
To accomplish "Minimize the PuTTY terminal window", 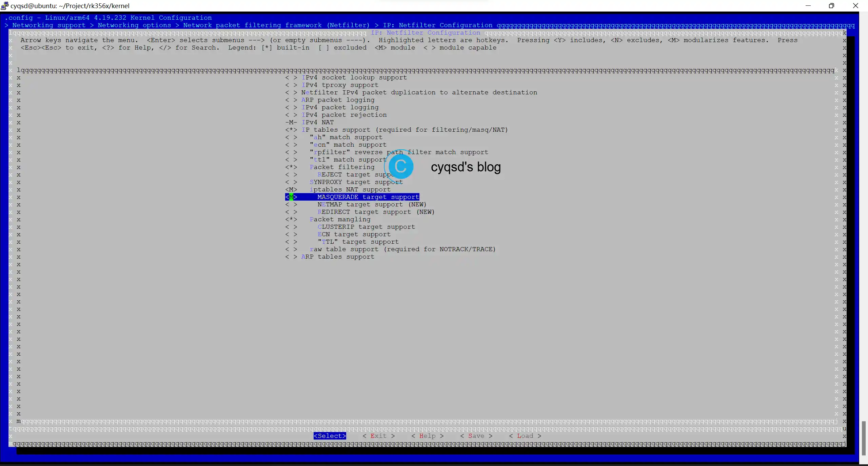I will click(x=808, y=5).
